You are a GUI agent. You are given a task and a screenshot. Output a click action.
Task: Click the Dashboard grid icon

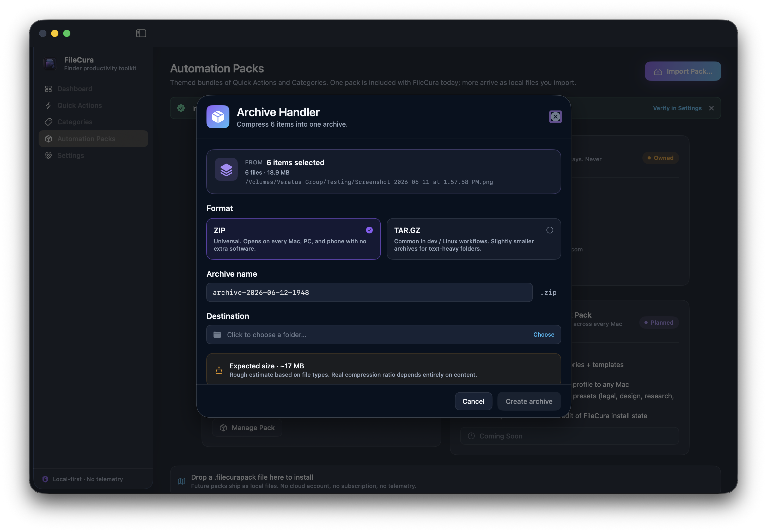48,89
